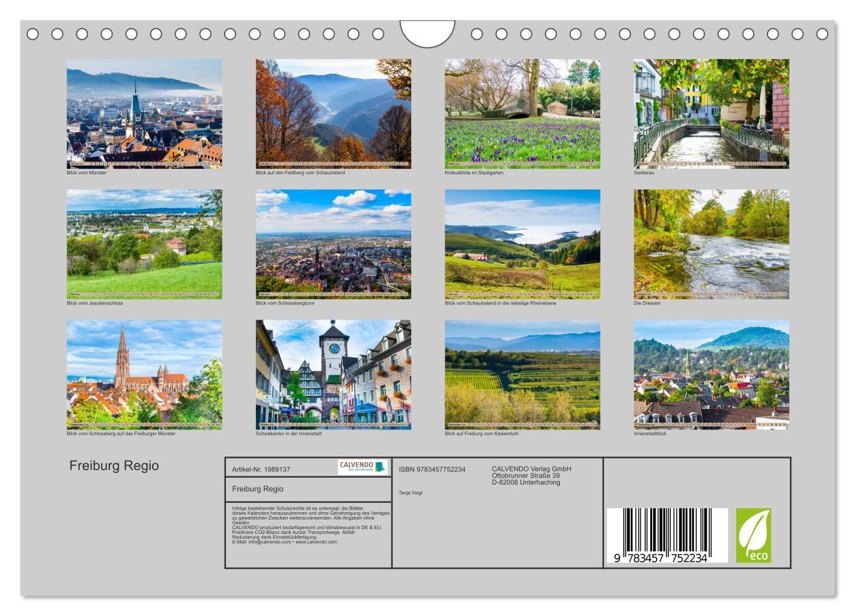The width and height of the screenshot is (855, 616).
Task: Open the Innenstadtblick thumbnail
Action: tap(711, 374)
